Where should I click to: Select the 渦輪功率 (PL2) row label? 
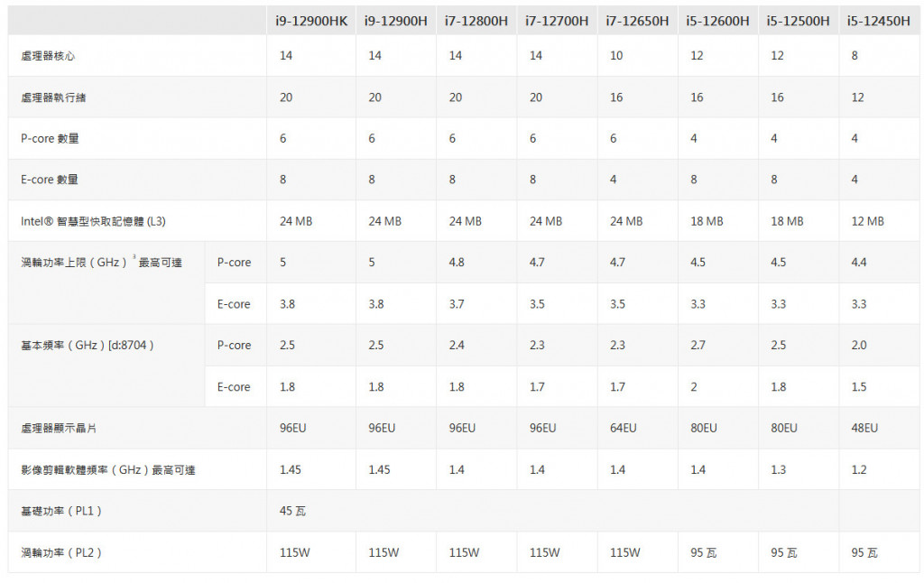[61, 553]
